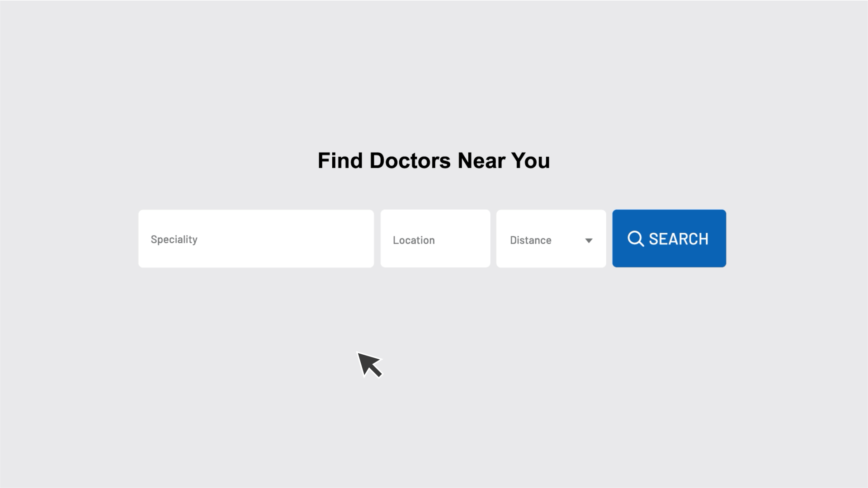Select the search icon inside the blue button
The width and height of the screenshot is (868, 488).
point(636,239)
